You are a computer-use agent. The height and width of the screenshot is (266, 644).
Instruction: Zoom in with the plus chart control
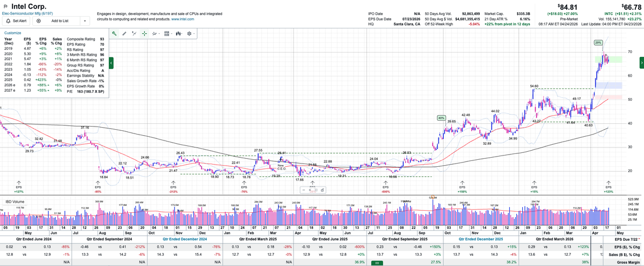point(311,189)
